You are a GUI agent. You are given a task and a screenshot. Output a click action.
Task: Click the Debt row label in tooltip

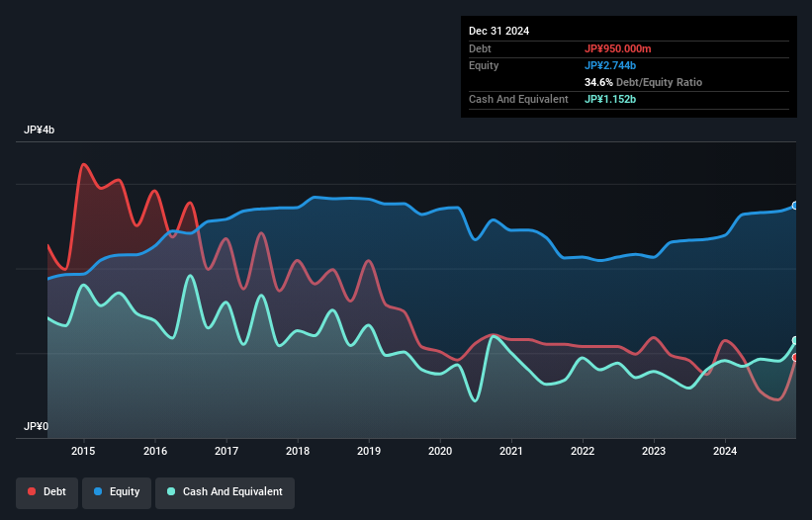tap(480, 48)
